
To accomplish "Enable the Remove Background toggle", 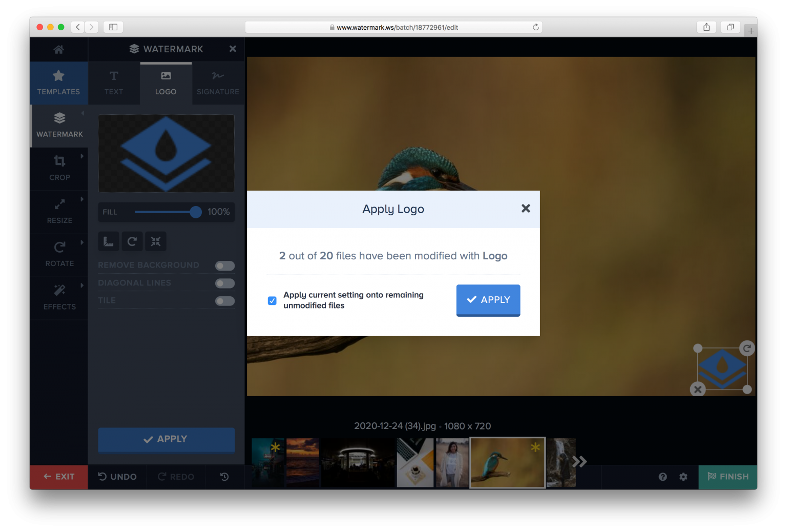I will point(224,265).
